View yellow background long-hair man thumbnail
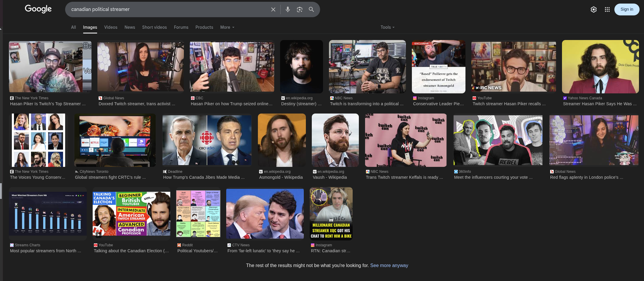Screen dimensions: 644x281 [x=600, y=67]
